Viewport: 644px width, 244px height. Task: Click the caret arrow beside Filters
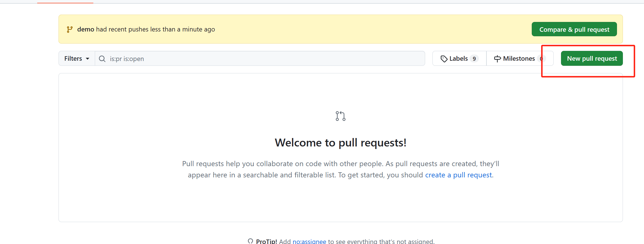[87, 59]
